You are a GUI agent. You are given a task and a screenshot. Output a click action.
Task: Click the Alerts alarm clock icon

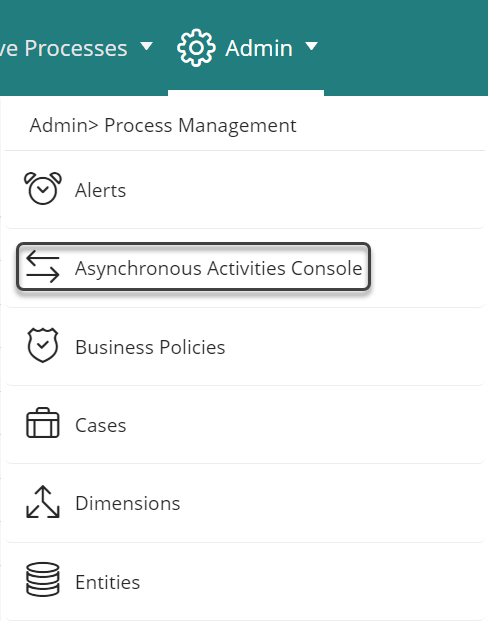43,189
